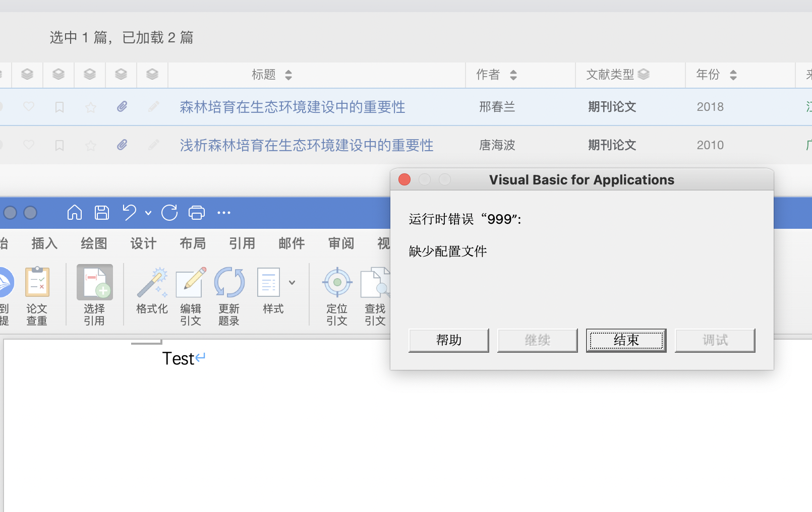Click the 查找引文 search icon

click(x=375, y=282)
